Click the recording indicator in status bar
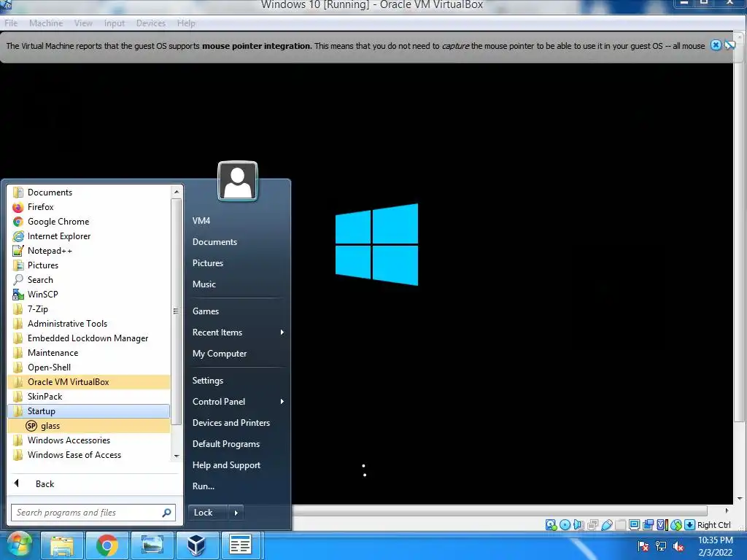The height and width of the screenshot is (560, 747). 648,525
